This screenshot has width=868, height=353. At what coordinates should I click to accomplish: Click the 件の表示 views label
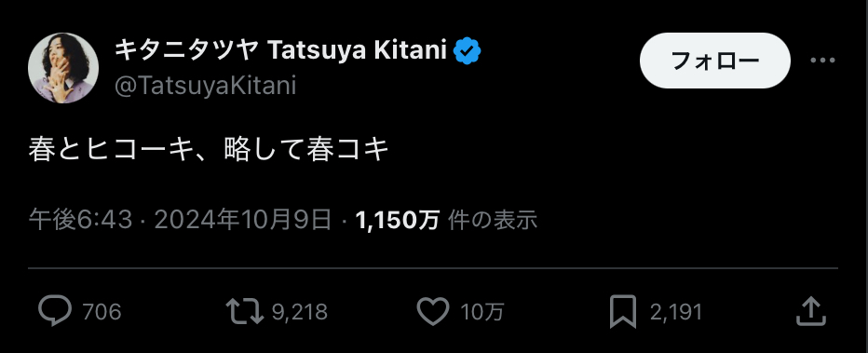[492, 220]
